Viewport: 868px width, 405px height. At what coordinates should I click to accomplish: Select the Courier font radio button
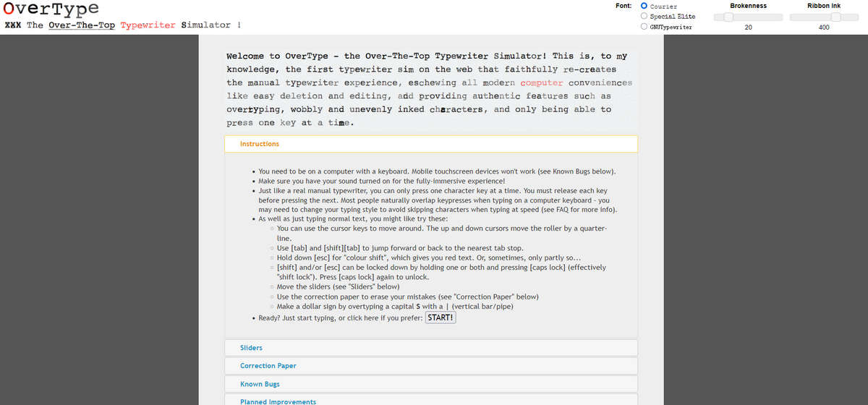click(x=644, y=6)
